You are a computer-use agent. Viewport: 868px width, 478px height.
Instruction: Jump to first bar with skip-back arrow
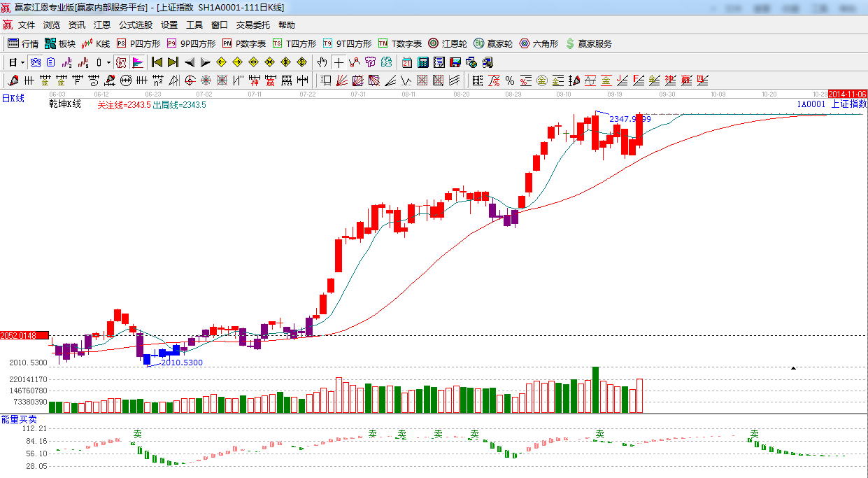pyautogui.click(x=157, y=62)
